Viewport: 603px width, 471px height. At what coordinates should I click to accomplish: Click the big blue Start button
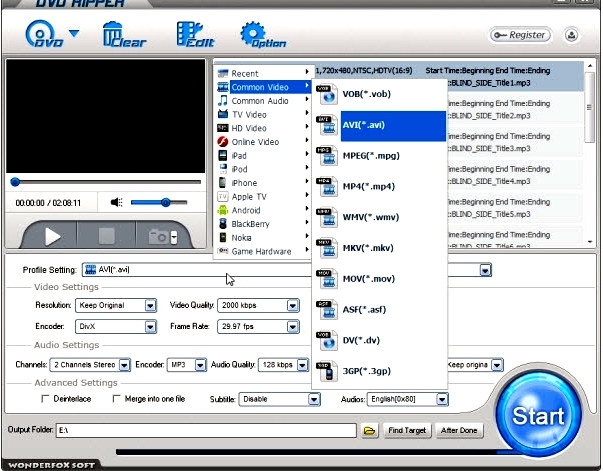coord(538,415)
